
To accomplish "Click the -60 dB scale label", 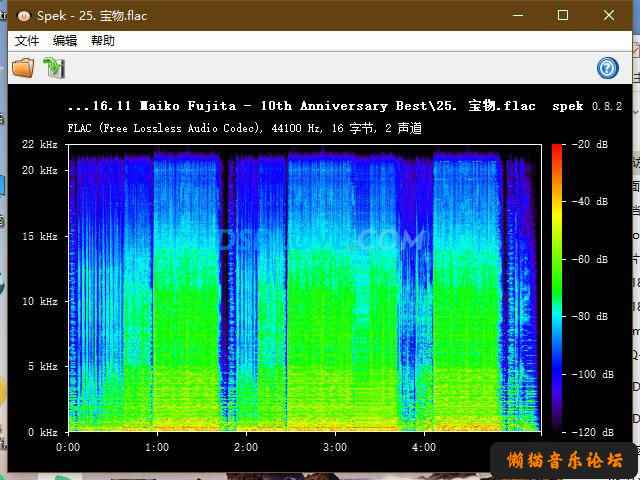I will [590, 259].
